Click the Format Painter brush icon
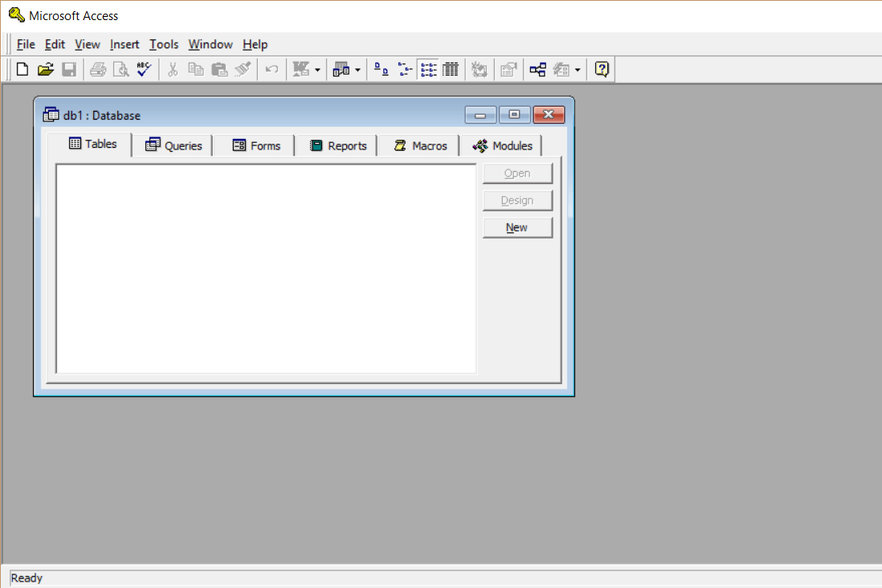Image resolution: width=882 pixels, height=588 pixels. pos(243,69)
